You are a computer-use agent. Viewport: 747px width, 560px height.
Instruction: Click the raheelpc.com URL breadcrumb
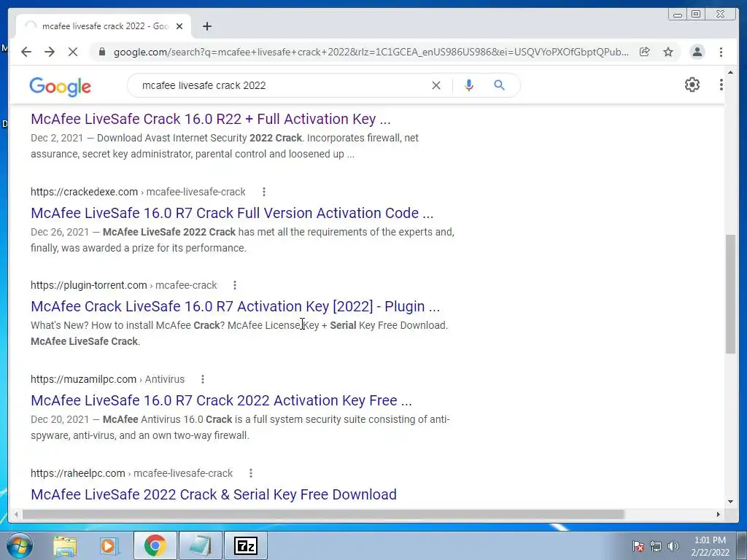(131, 472)
